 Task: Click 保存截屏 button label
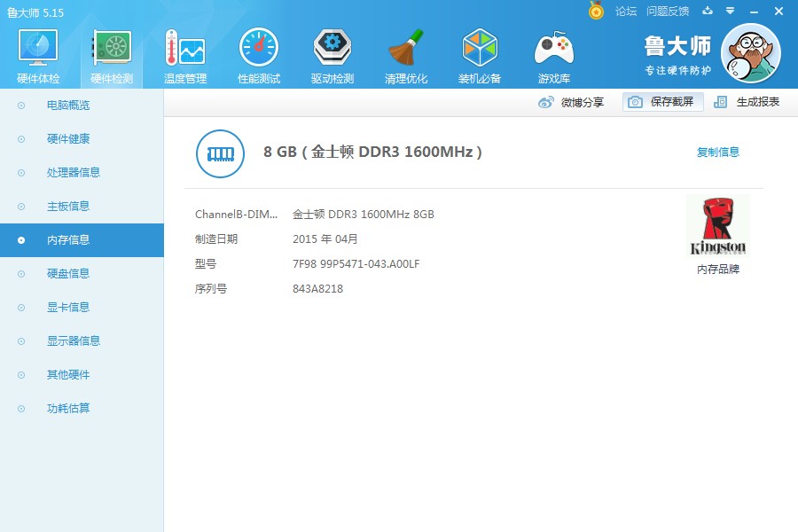(x=672, y=102)
